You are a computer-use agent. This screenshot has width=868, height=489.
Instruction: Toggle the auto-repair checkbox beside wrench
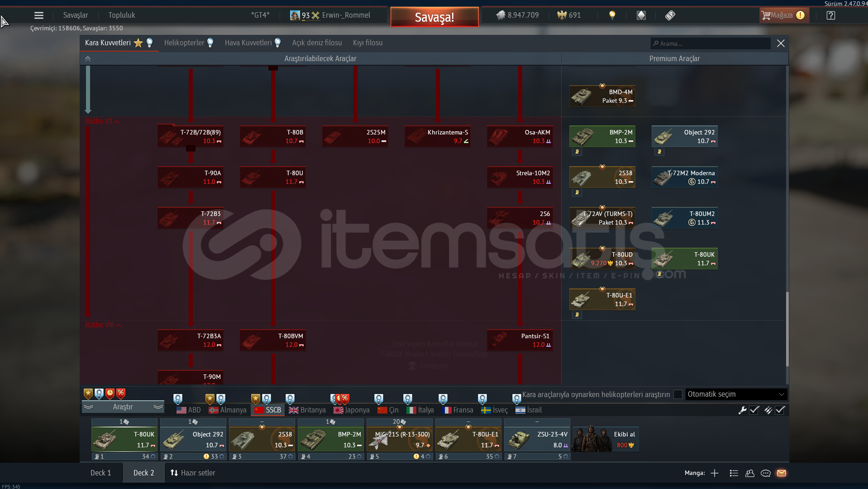click(x=754, y=410)
